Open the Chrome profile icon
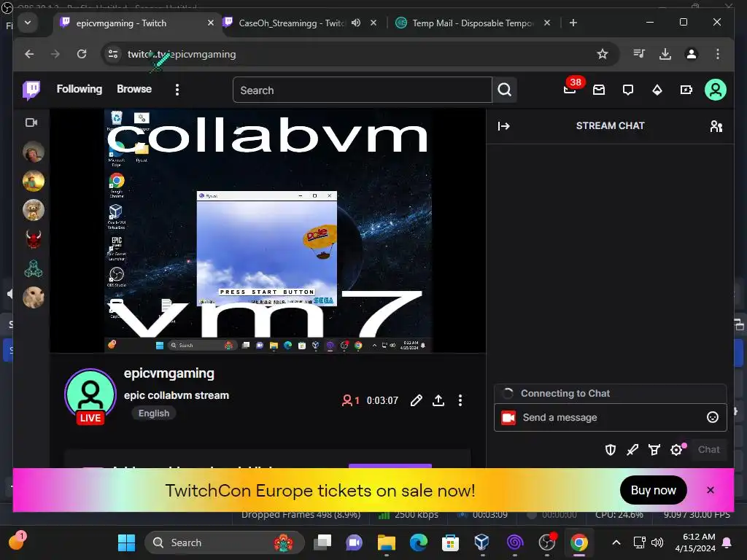 pyautogui.click(x=692, y=54)
